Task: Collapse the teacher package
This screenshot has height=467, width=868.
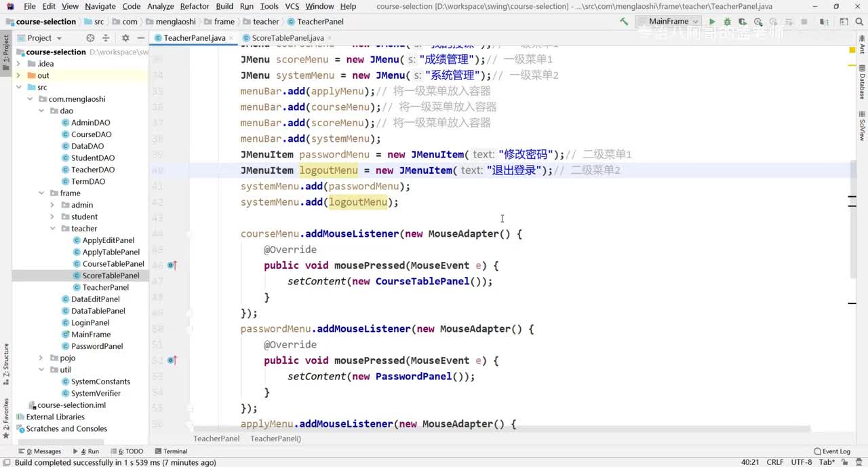Action: [x=54, y=229]
